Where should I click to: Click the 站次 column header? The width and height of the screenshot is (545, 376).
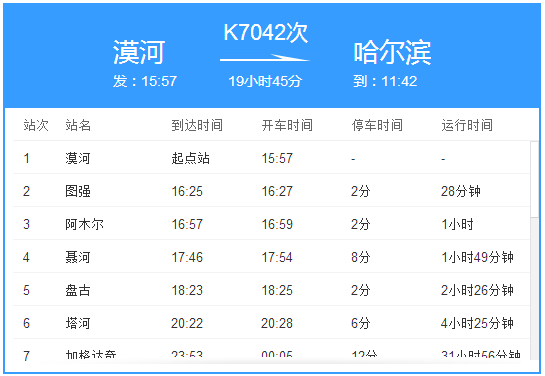click(x=36, y=125)
